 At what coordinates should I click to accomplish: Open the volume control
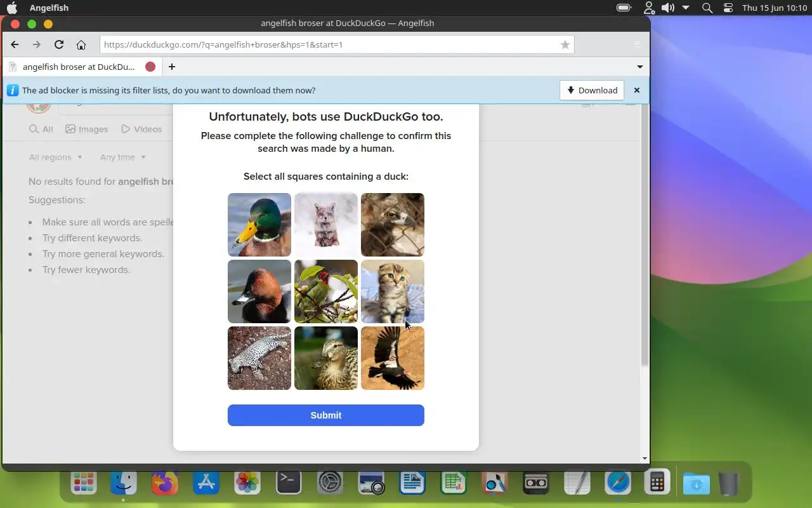click(667, 8)
